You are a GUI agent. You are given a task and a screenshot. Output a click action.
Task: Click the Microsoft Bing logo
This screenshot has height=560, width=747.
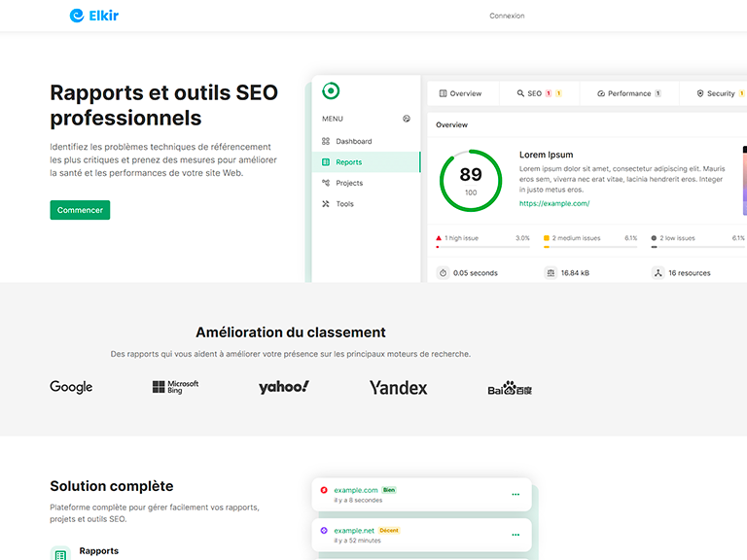pyautogui.click(x=175, y=387)
